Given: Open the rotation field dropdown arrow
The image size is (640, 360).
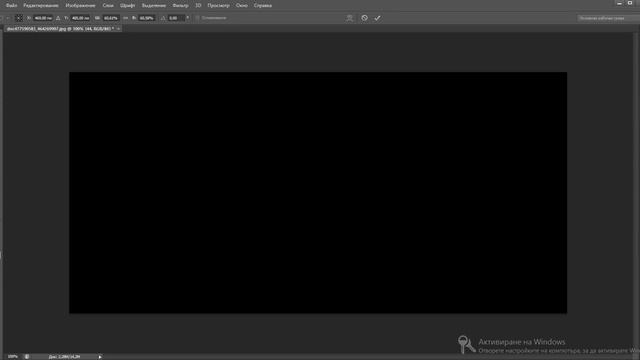Looking at the screenshot, I should (x=188, y=18).
